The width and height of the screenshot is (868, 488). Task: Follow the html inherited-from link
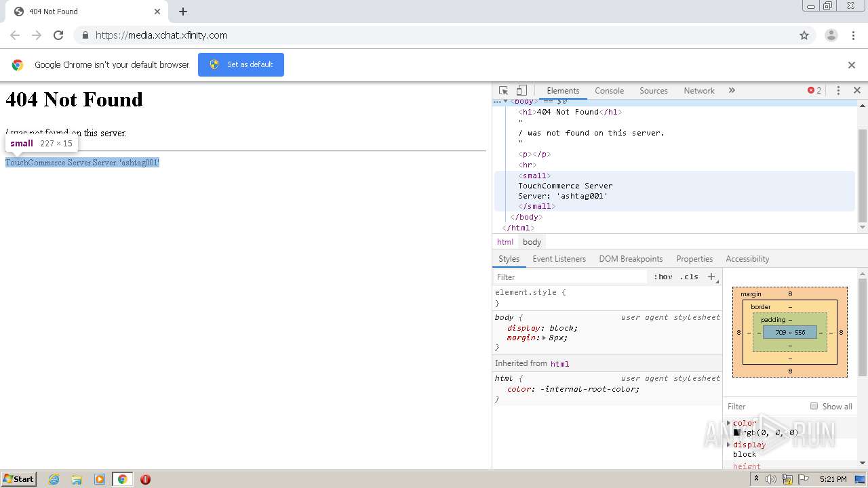pos(559,364)
